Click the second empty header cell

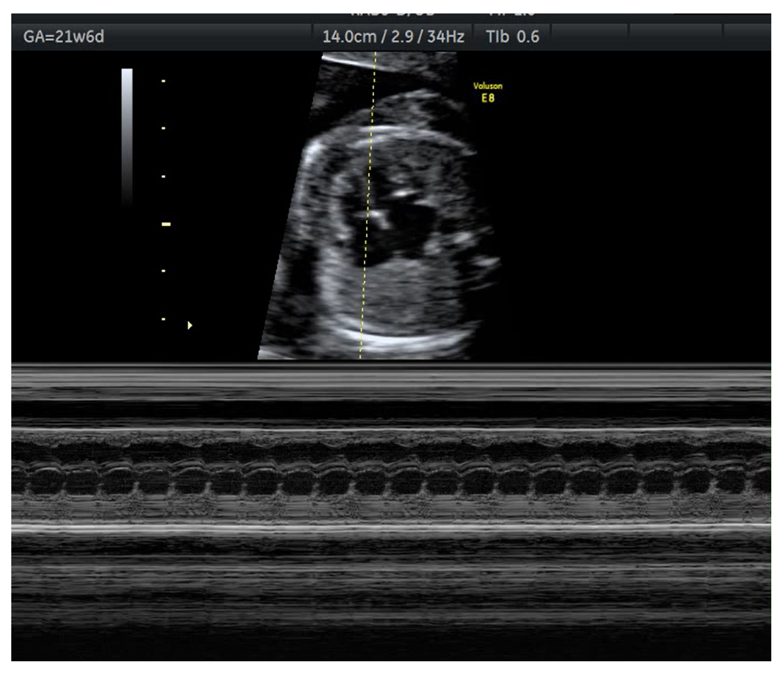coord(675,37)
